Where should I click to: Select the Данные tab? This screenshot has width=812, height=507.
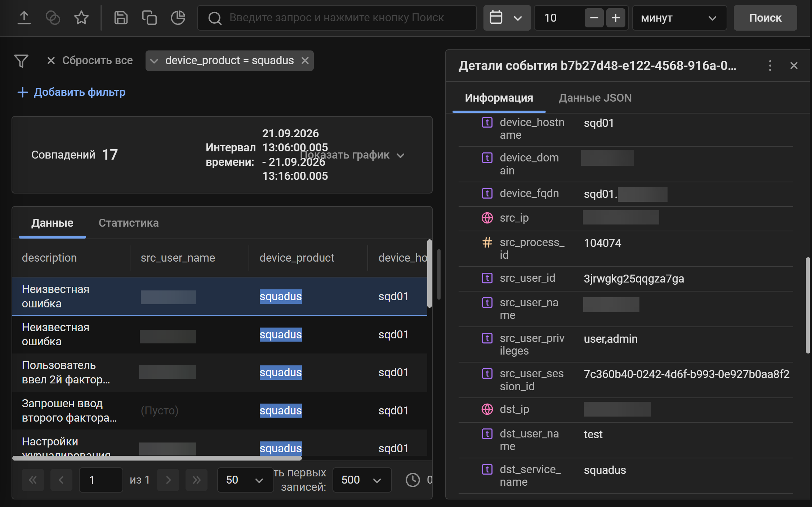coord(52,223)
